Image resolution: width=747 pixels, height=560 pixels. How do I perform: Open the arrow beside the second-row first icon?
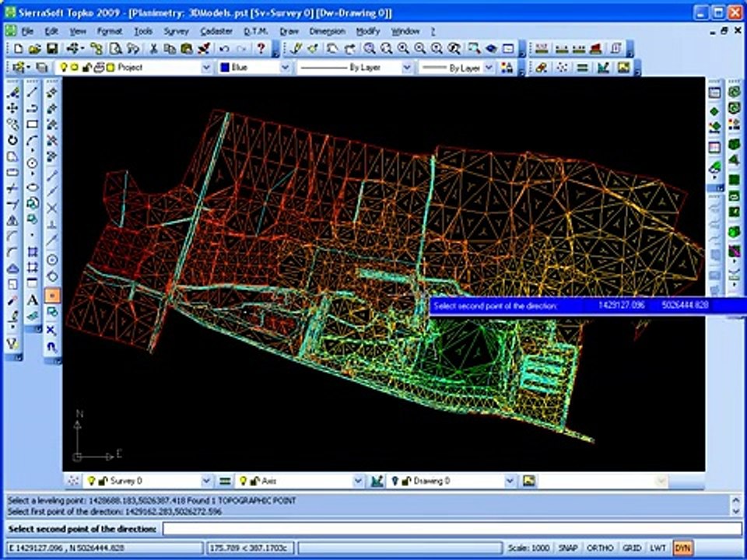click(x=29, y=68)
